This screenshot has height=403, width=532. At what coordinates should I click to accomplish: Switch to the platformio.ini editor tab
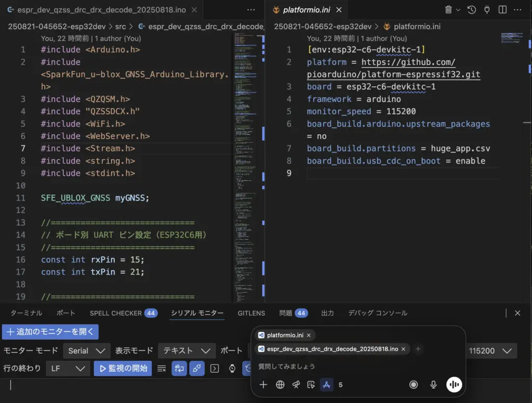307,10
